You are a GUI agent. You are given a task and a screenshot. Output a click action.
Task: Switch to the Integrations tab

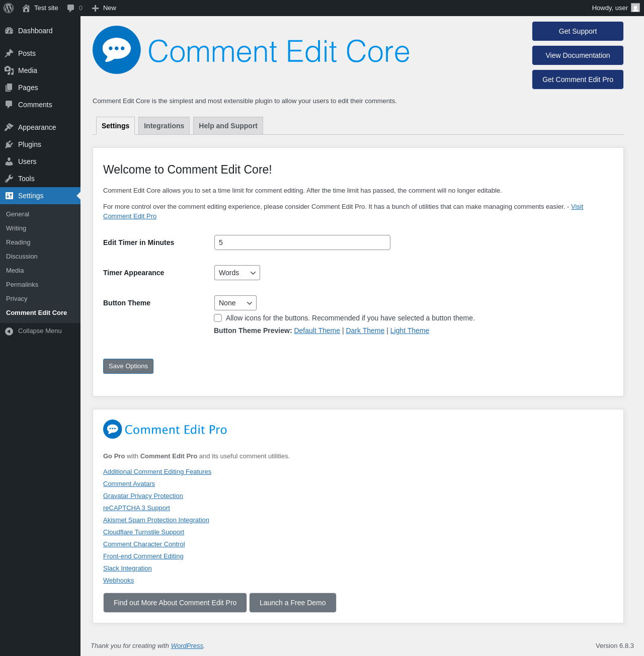coord(164,126)
